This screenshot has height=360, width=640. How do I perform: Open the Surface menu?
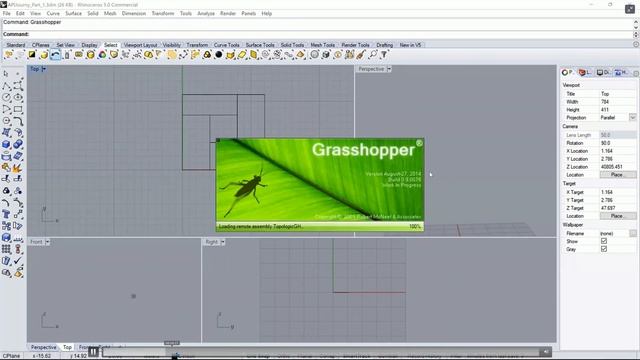(x=73, y=13)
